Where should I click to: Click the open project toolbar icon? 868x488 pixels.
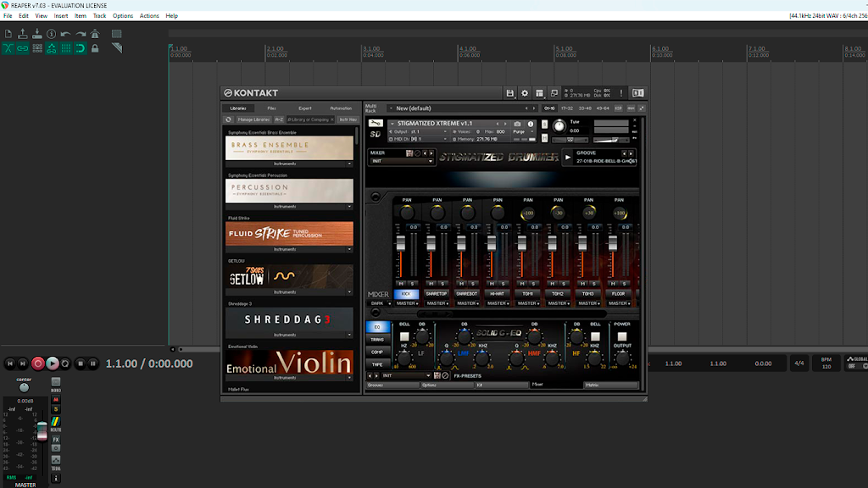point(23,34)
